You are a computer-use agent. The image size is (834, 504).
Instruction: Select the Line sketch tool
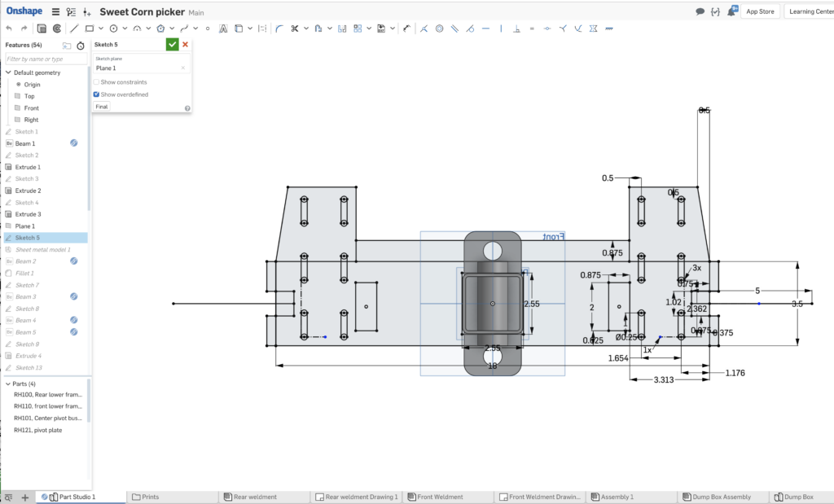75,28
